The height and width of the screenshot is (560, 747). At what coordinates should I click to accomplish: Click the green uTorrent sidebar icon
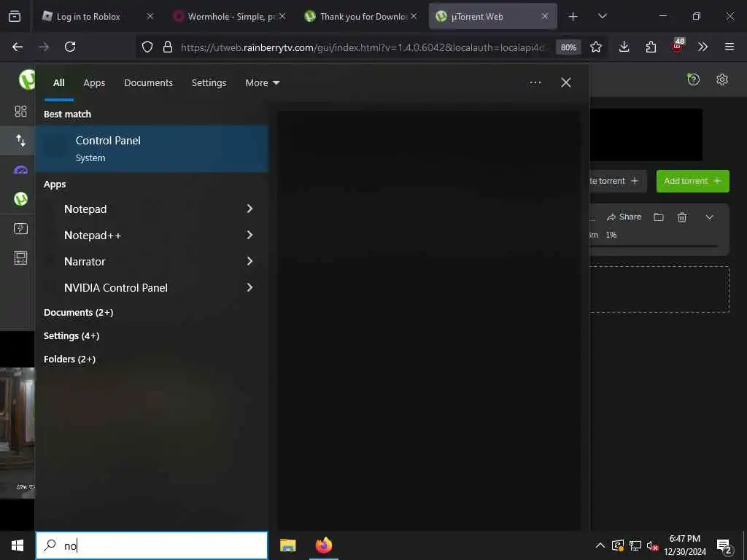tap(20, 199)
